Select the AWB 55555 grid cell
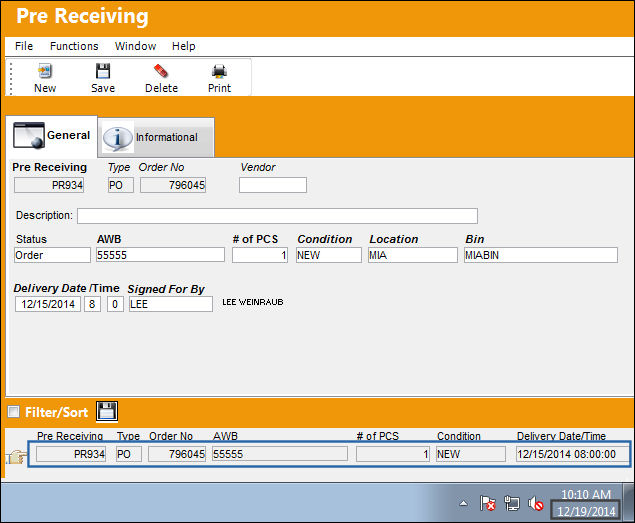The height and width of the screenshot is (523, 635). (x=280, y=454)
